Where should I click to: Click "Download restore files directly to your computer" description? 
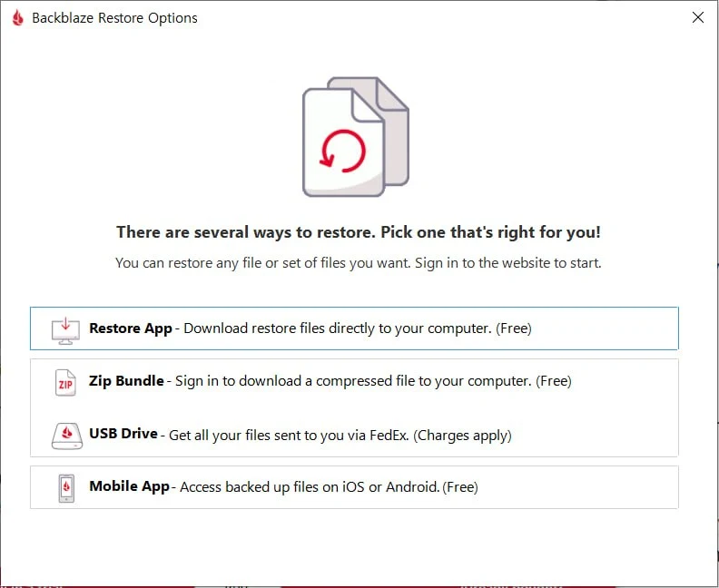click(x=338, y=328)
